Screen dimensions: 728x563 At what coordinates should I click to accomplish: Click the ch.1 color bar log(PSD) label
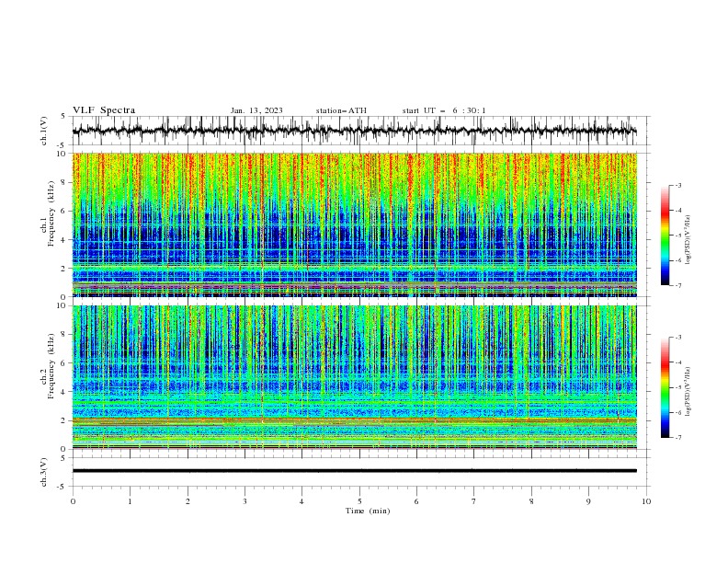click(688, 240)
